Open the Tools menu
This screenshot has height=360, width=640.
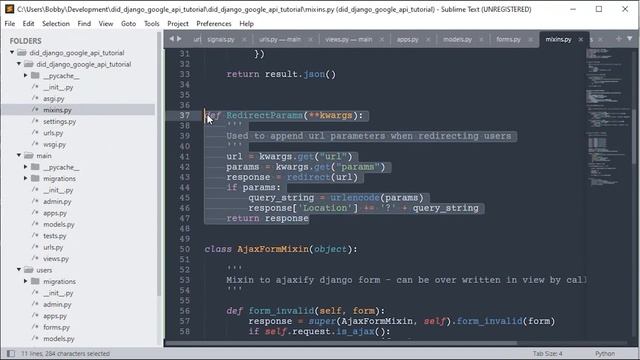151,24
